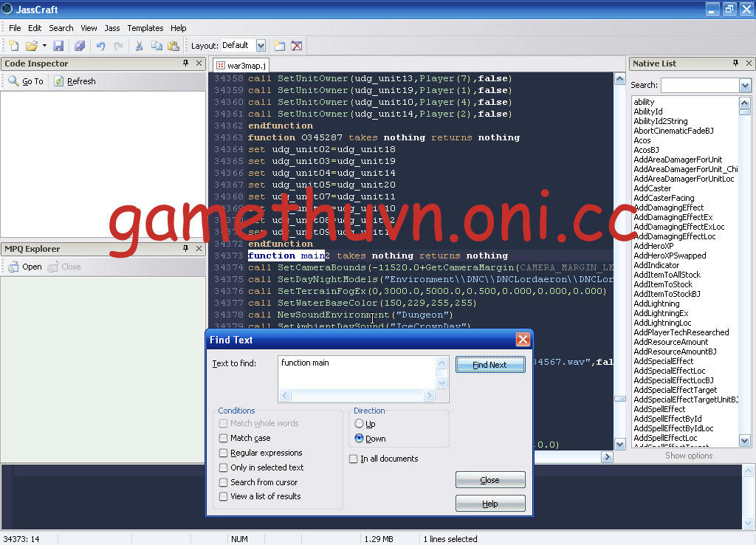
Task: Expand the Open folder arrow in toolbar
Action: (x=44, y=46)
